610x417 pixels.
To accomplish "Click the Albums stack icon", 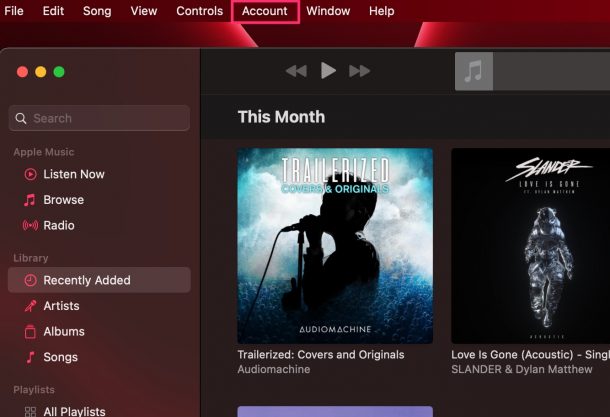I will (x=30, y=331).
